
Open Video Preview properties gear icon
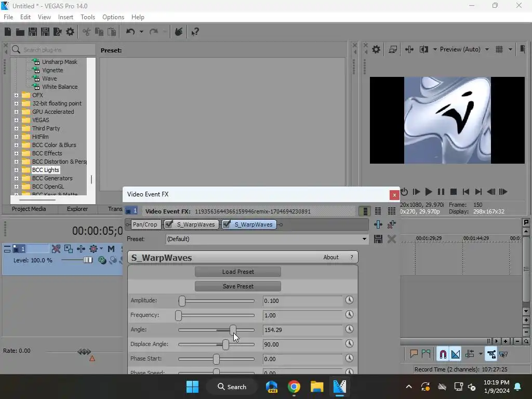(376, 49)
